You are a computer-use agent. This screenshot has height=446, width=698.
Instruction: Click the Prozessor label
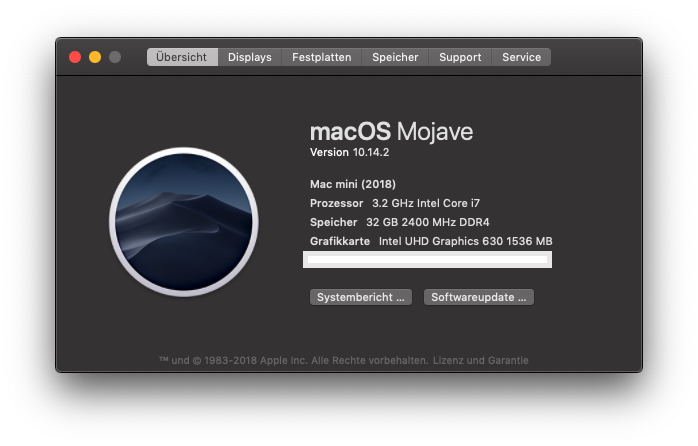click(x=337, y=203)
